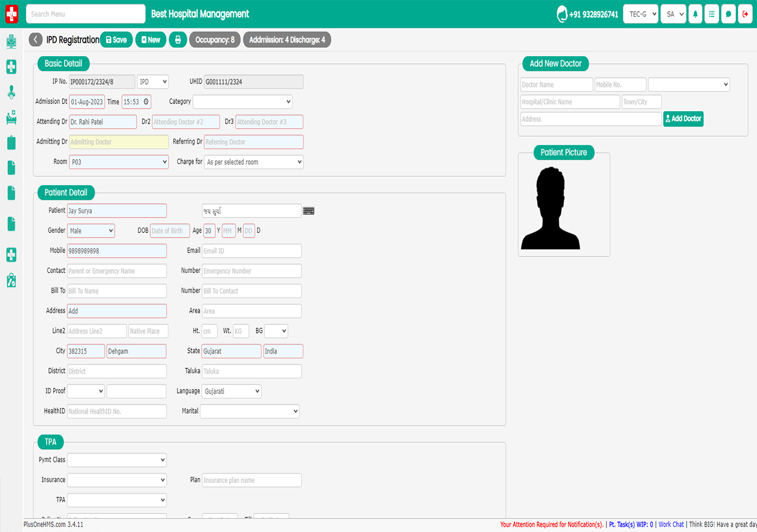Open the Gender dropdown
This screenshot has height=532, width=757.
pyautogui.click(x=91, y=231)
